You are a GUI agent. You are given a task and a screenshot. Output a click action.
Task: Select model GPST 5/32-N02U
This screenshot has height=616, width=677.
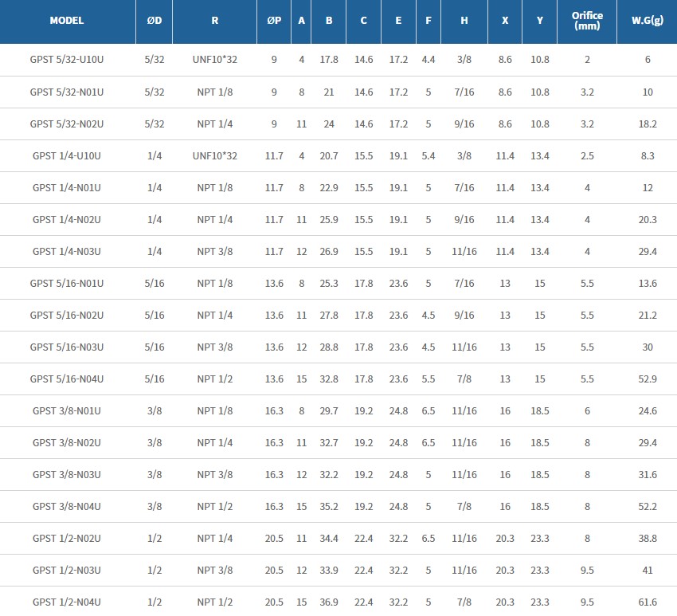[x=67, y=124]
